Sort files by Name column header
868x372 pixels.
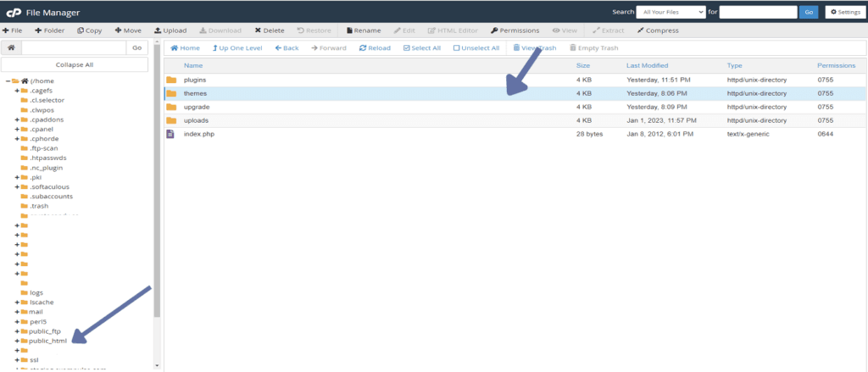pyautogui.click(x=193, y=65)
